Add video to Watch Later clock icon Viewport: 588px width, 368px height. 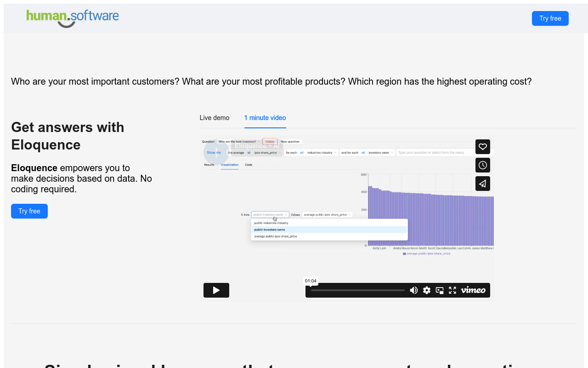pyautogui.click(x=483, y=165)
